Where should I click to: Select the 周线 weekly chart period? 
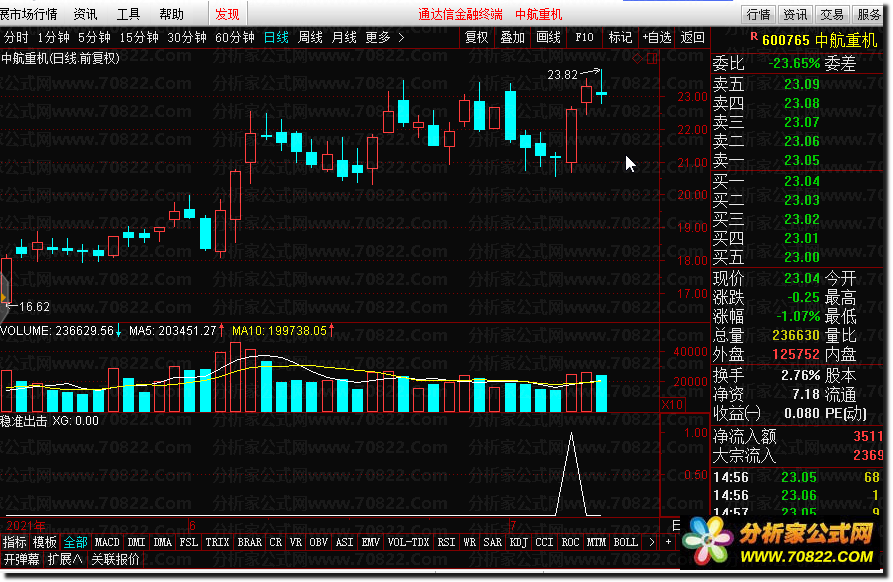[310, 38]
